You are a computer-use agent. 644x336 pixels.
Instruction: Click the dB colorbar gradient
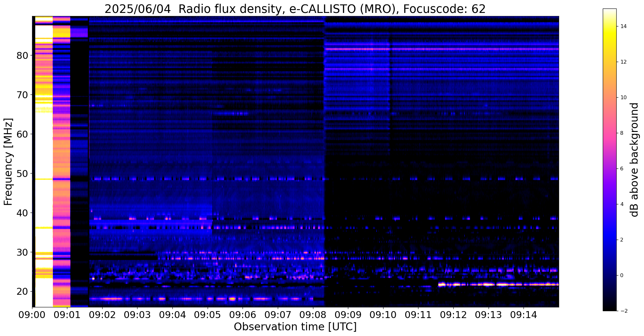[x=609, y=160]
